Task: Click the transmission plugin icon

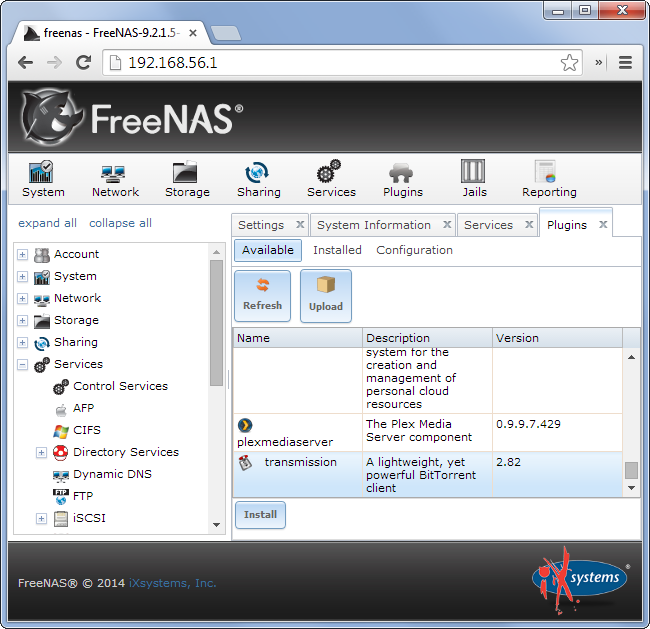Action: coord(245,463)
